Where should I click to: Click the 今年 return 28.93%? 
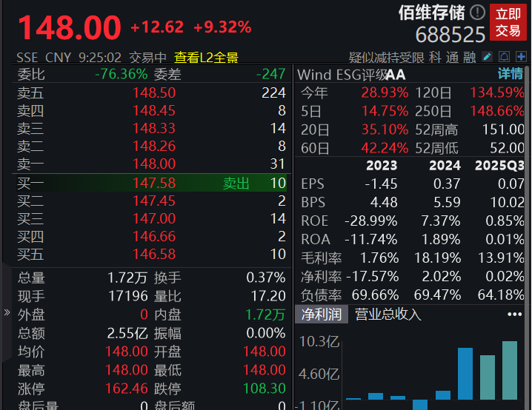click(385, 93)
